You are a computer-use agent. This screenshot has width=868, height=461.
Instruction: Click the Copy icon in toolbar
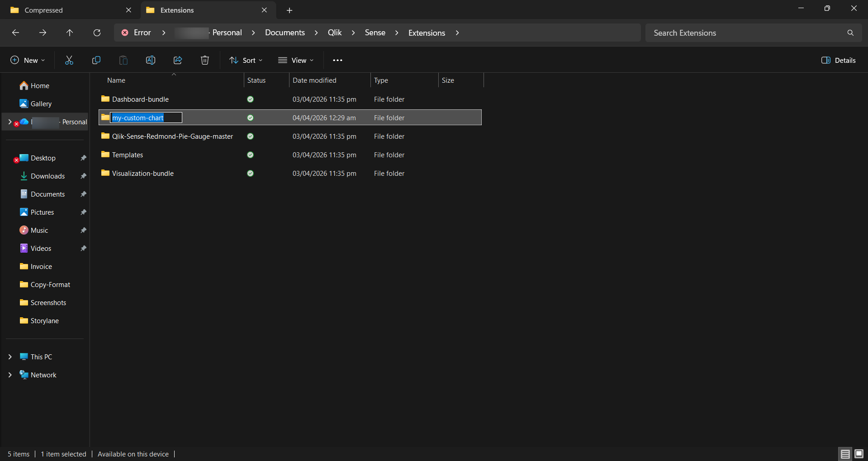tap(96, 60)
